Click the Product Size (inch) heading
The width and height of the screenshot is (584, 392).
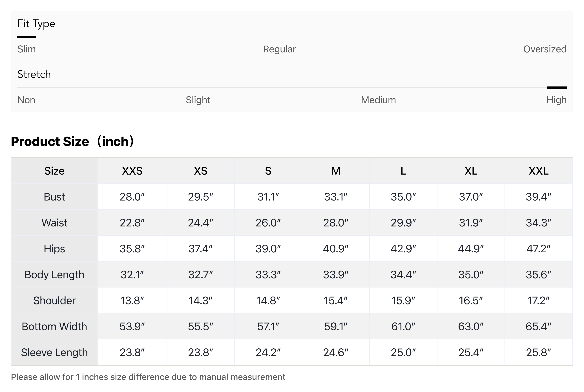(72, 141)
